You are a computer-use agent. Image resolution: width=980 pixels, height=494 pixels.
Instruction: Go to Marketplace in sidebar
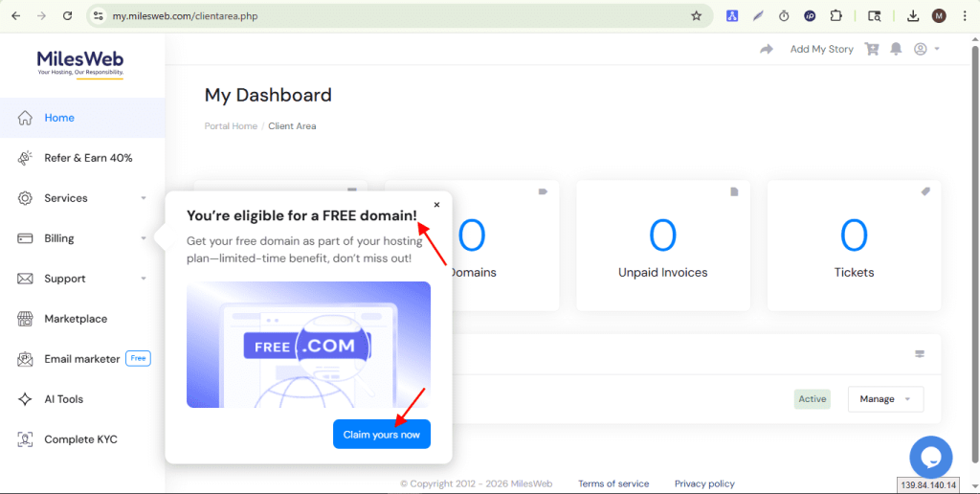[75, 319]
